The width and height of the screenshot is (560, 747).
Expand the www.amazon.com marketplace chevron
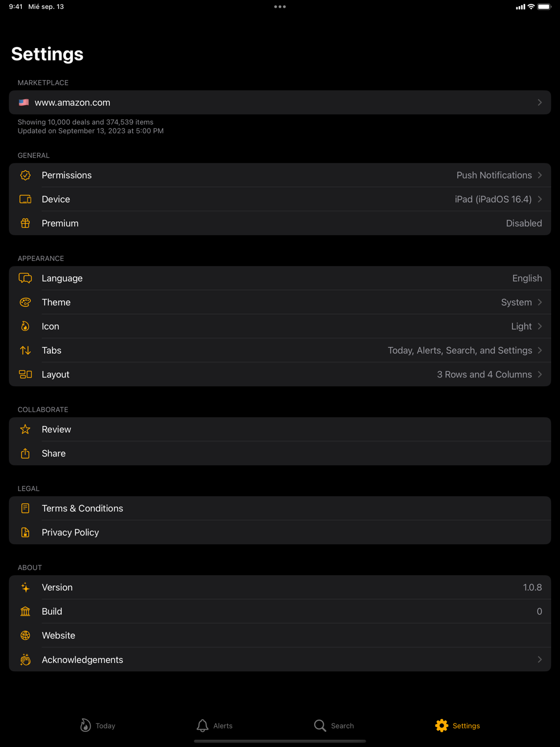[539, 102]
